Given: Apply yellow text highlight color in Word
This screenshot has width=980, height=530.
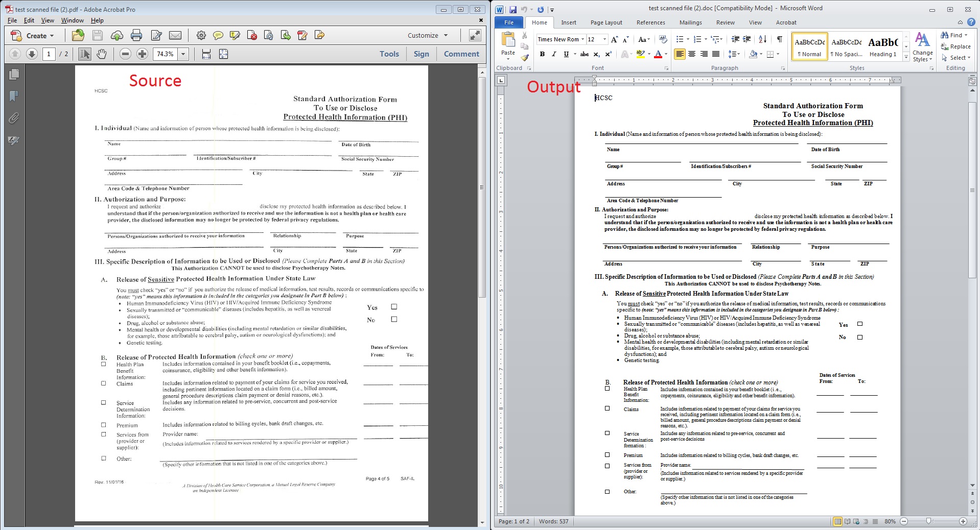Looking at the screenshot, I should 640,54.
